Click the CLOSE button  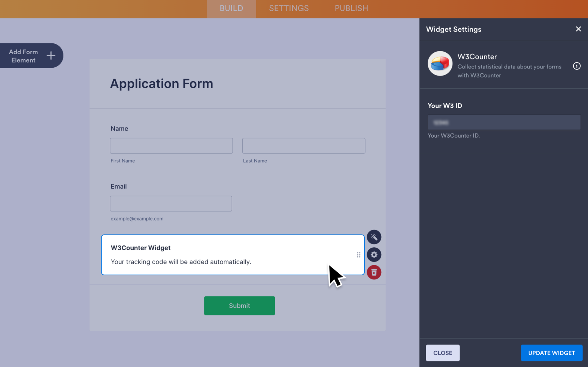[x=443, y=353]
